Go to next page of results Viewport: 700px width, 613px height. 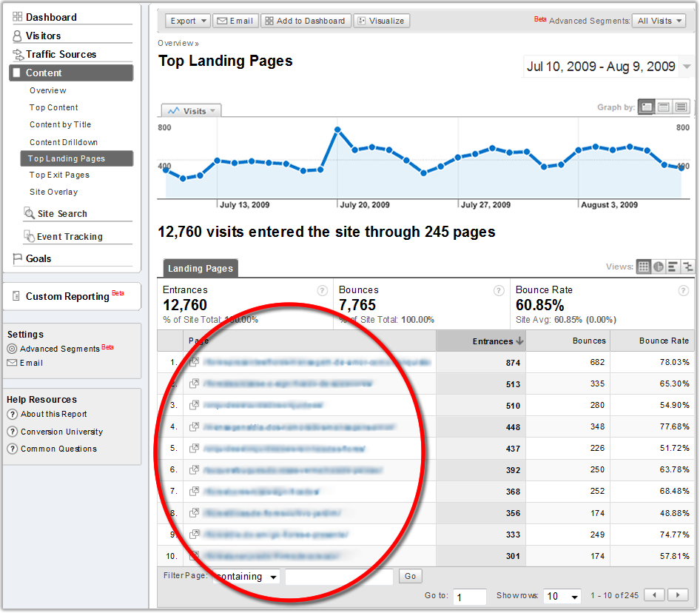click(x=677, y=595)
